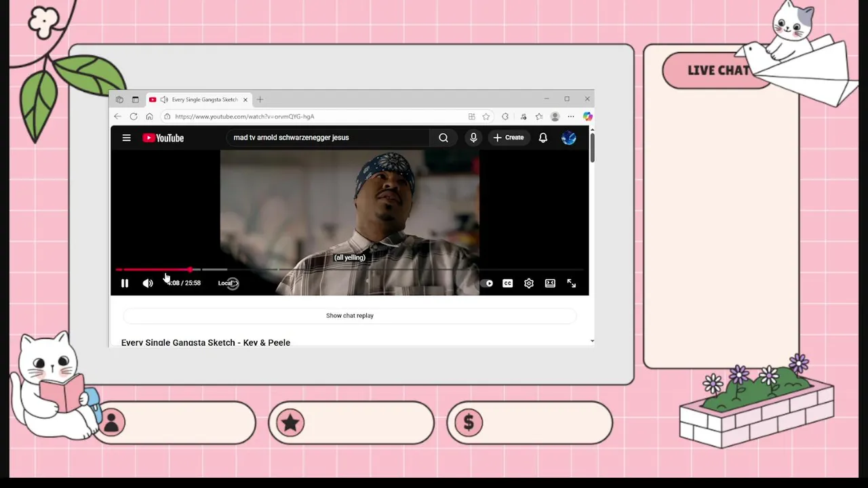Viewport: 868px width, 488px height.
Task: Open the split screen icon in address bar
Action: (x=472, y=117)
